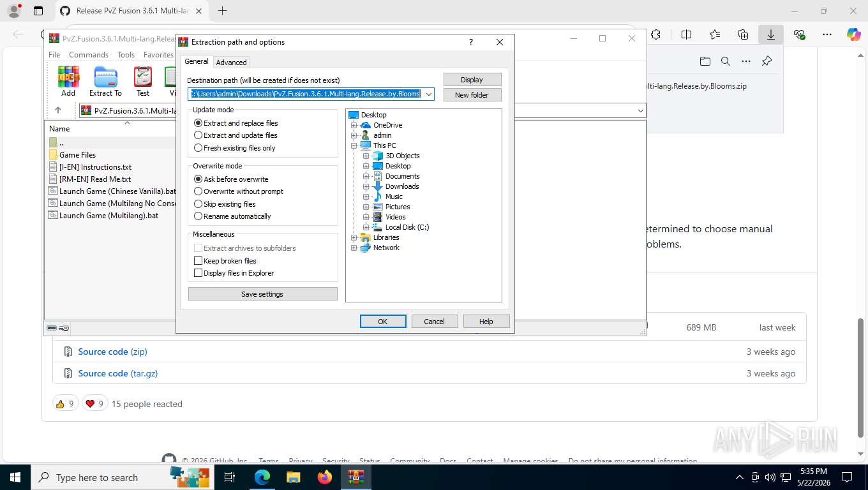Click the Help button in dialog
Screen dimensions: 868x490
(486, 322)
